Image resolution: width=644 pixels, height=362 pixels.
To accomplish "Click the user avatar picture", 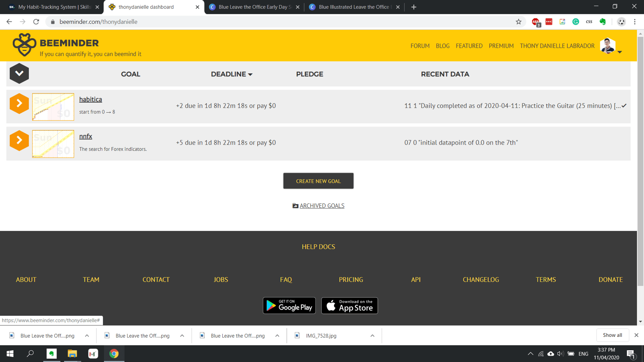I will click(x=608, y=45).
